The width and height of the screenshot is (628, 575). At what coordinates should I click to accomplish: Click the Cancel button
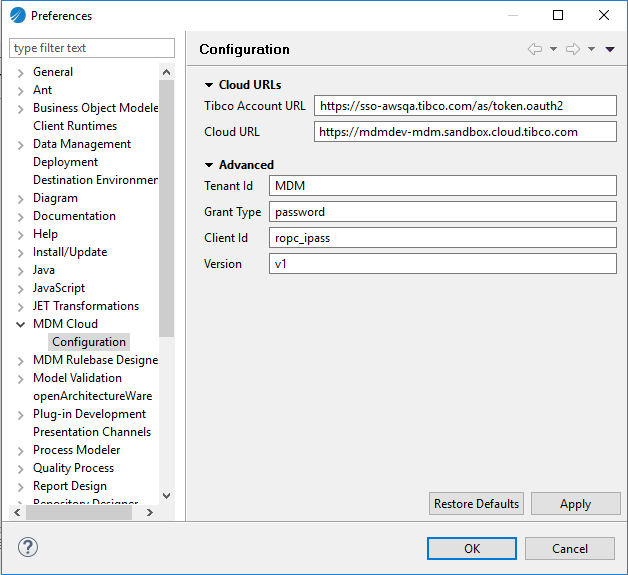[x=570, y=549]
